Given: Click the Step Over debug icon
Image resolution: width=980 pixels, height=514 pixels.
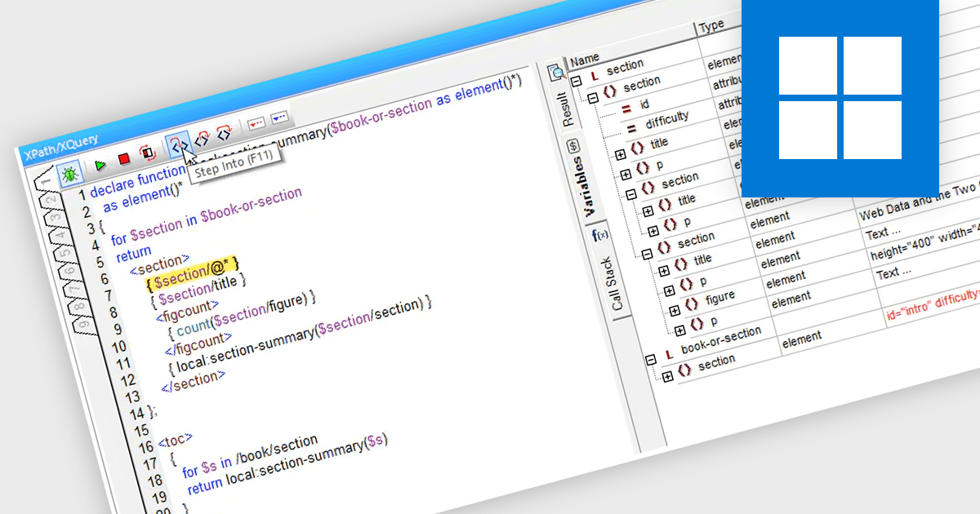Looking at the screenshot, I should tap(202, 139).
